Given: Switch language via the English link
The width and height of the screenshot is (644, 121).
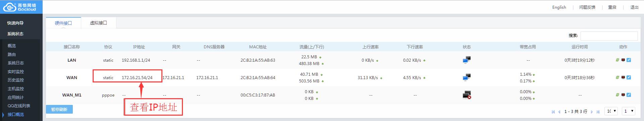Looking at the screenshot, I should (559, 7).
